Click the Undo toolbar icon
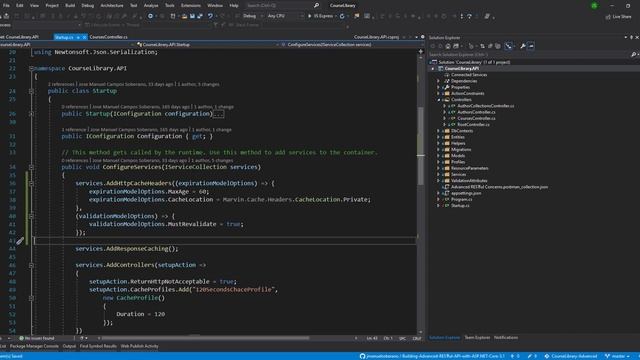This screenshot has width=640, height=360. point(210,16)
